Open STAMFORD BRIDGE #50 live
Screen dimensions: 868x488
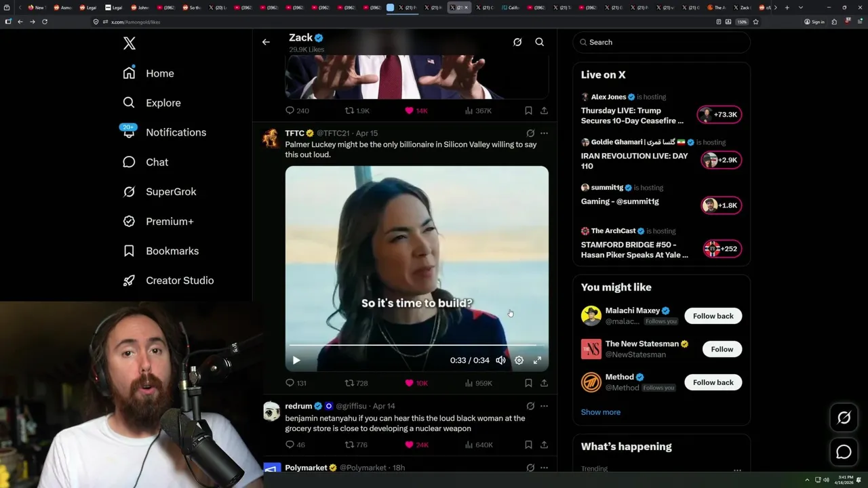pyautogui.click(x=722, y=249)
